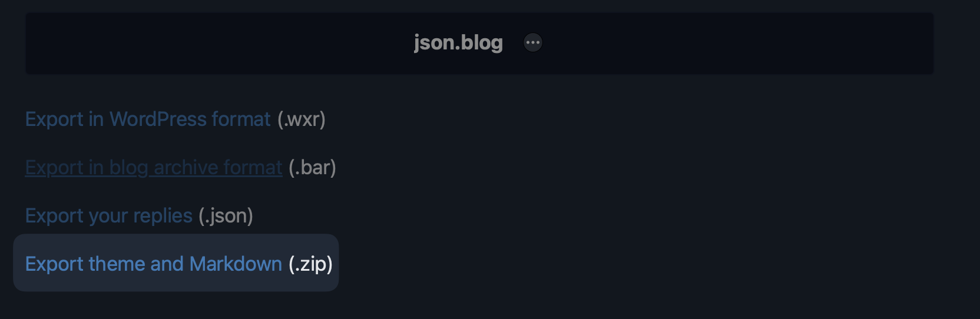Click the Export in WordPress format link
980x319 pixels.
pos(147,119)
